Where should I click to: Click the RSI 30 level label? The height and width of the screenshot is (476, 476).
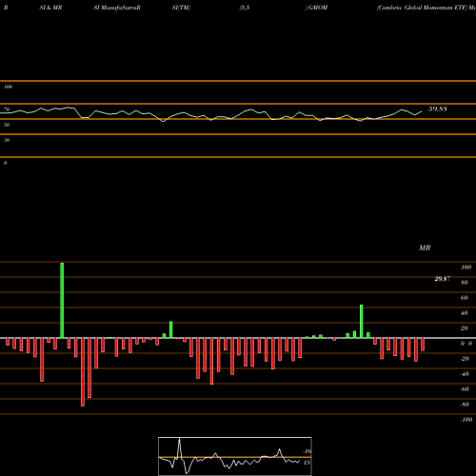point(7,140)
